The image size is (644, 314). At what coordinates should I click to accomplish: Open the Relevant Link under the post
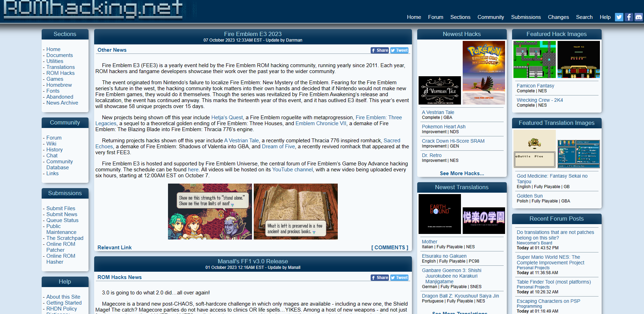(114, 248)
